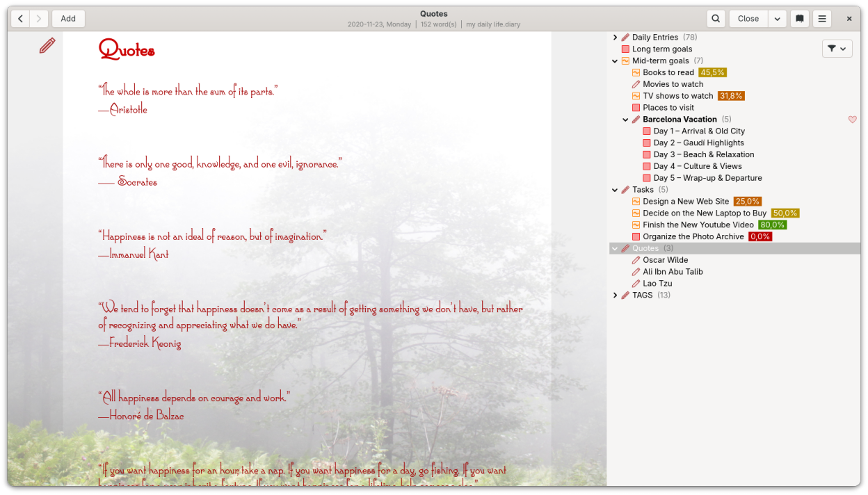Click the Daily Entries pencil icon
This screenshot has height=495, width=868.
625,38
